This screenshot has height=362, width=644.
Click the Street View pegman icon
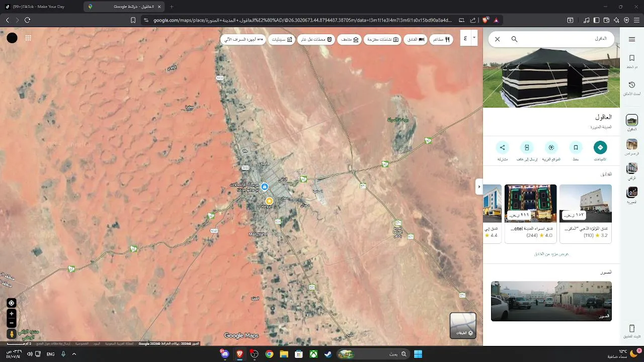pos(12,334)
